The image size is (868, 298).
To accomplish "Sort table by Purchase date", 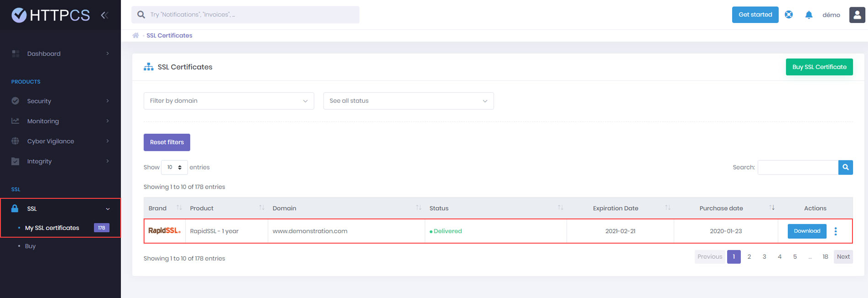I will pyautogui.click(x=772, y=208).
